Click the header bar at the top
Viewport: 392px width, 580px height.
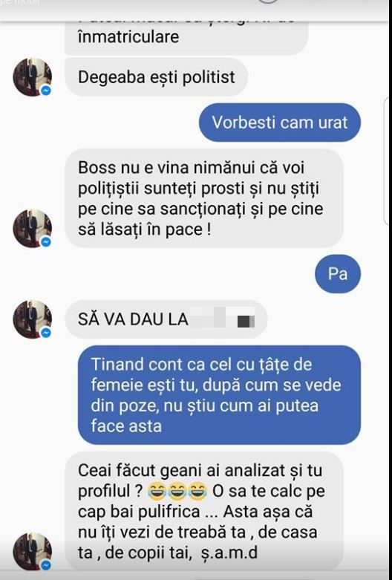(196, 10)
